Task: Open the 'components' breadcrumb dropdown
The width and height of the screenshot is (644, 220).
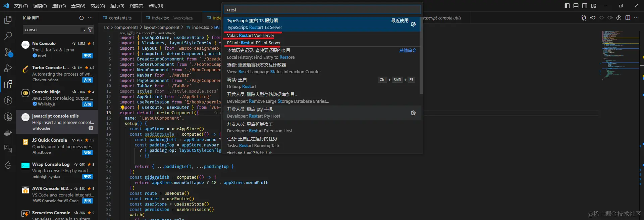Action: [126, 27]
